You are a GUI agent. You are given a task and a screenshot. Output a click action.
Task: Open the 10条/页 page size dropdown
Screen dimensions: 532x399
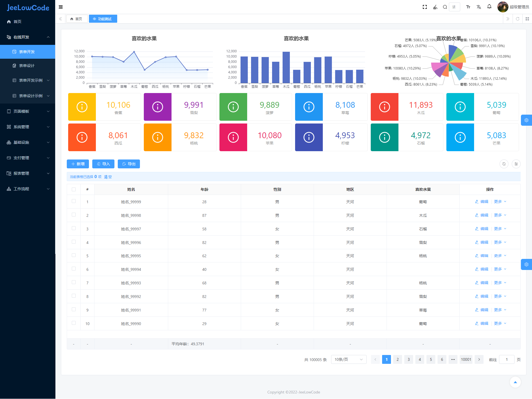[349, 359]
